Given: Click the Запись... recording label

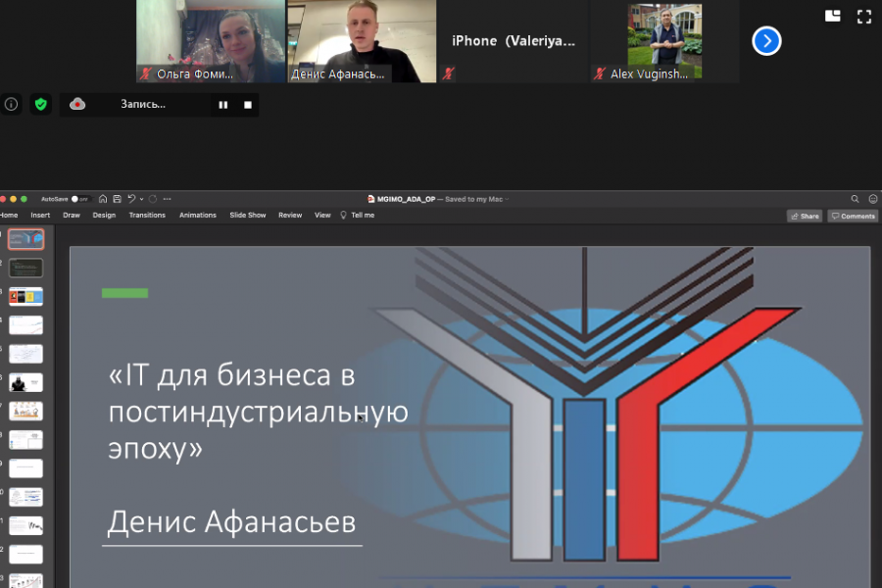Looking at the screenshot, I should tap(143, 104).
